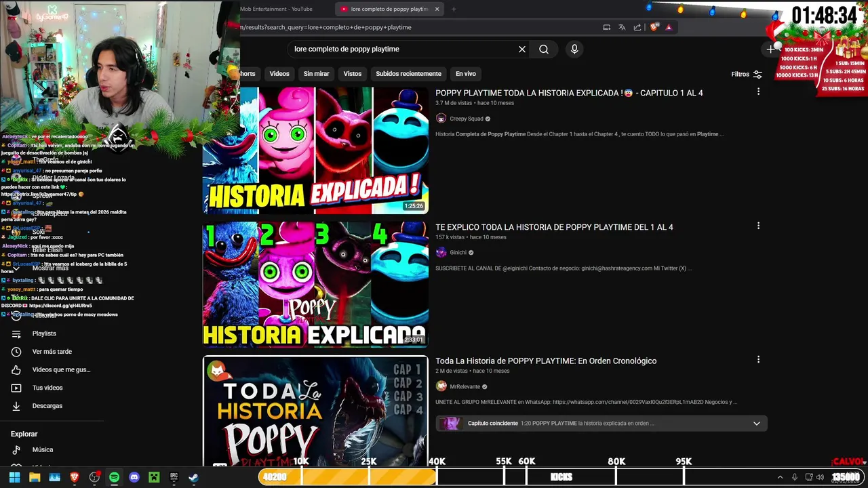Open Discord from the taskbar
868x488 pixels.
coord(134,477)
